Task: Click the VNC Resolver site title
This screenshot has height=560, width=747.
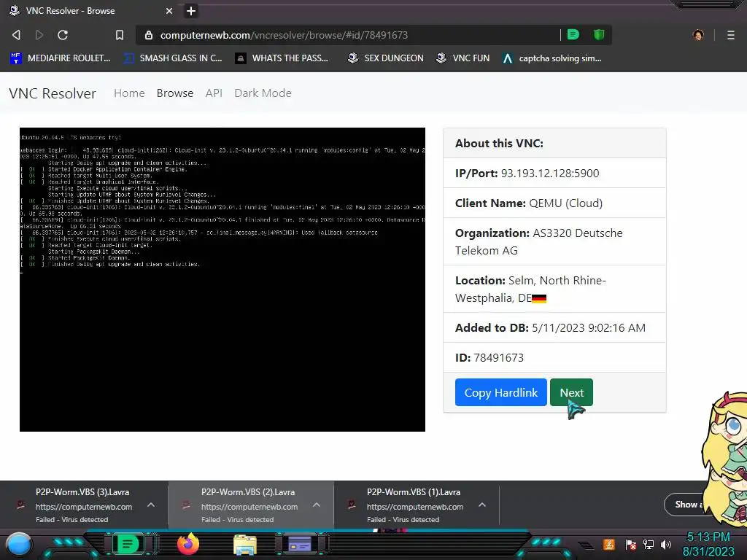Action: click(53, 93)
